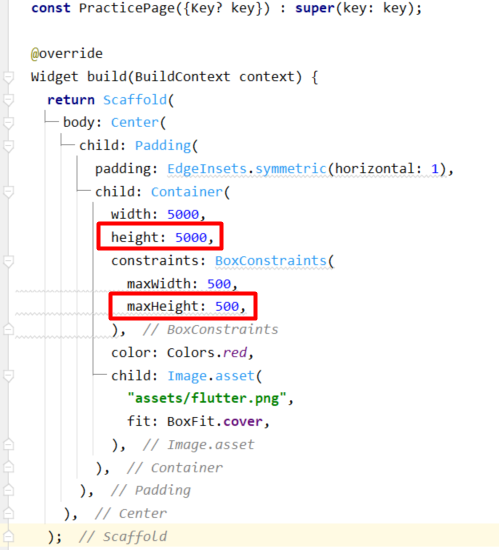Click the // Scaffold comment text
Image resolution: width=499 pixels, height=550 pixels.
[123, 536]
